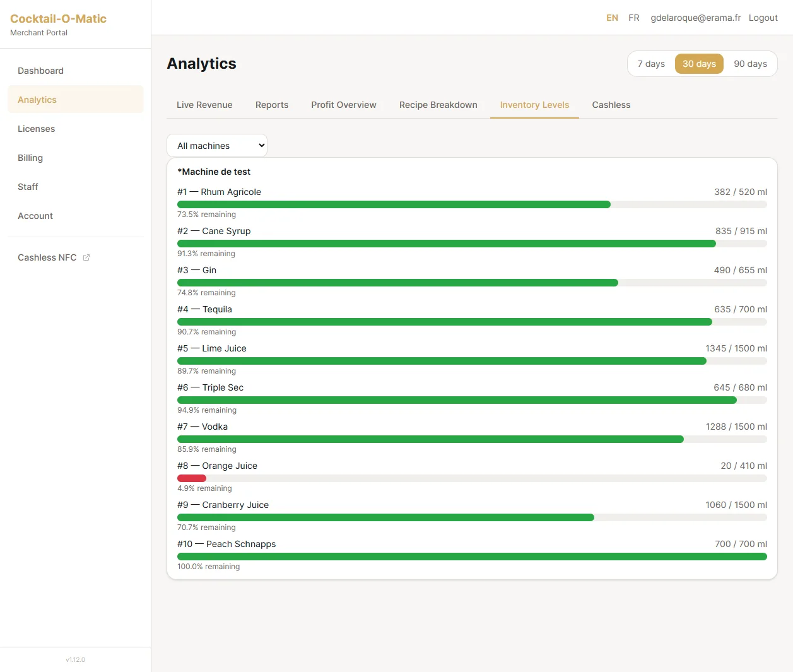Click the '1288 / 1500 ml' value
Screen dimensions: 793x672
[736, 427]
